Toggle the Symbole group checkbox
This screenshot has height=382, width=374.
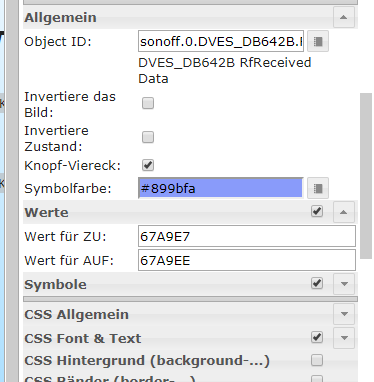(x=317, y=283)
